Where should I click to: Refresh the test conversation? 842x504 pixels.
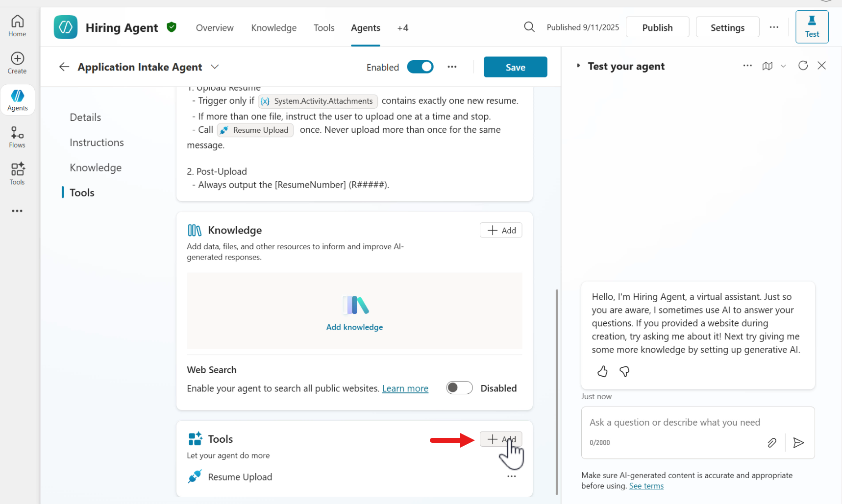tap(803, 66)
